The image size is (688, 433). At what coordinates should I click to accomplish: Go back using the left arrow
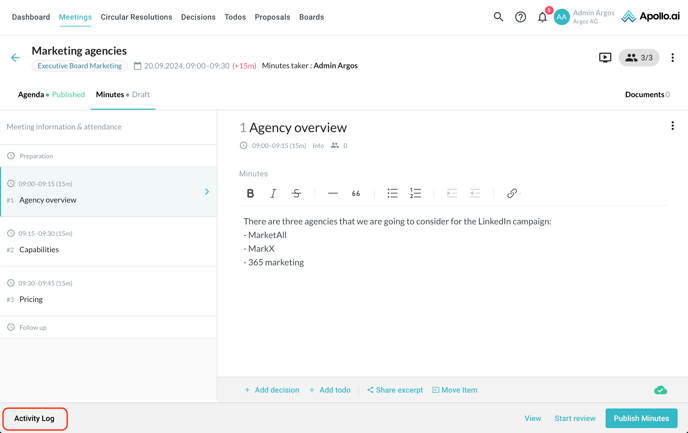point(15,58)
